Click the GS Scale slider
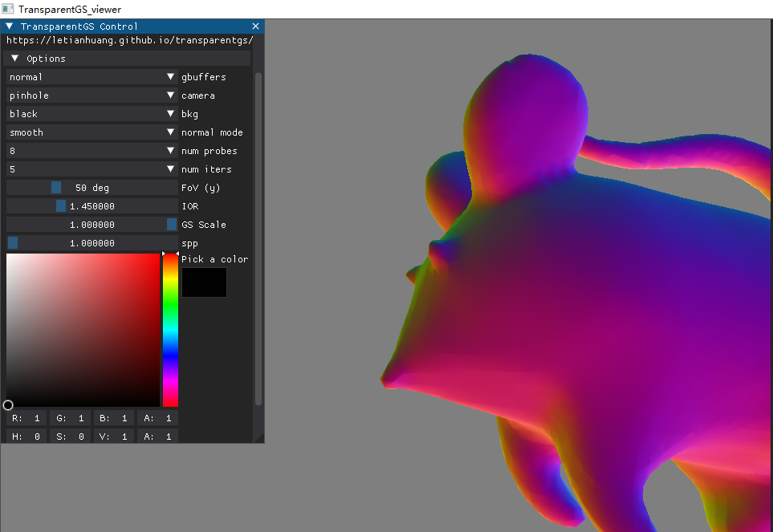773x532 pixels. (92, 225)
